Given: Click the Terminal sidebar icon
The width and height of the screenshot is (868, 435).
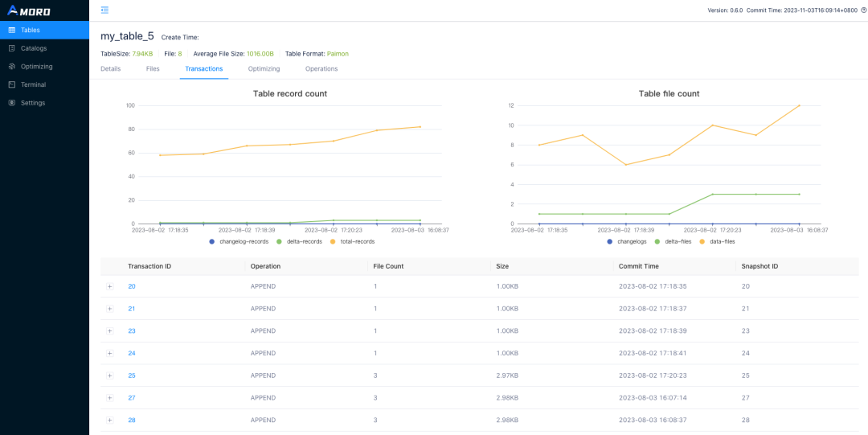Looking at the screenshot, I should [x=12, y=84].
